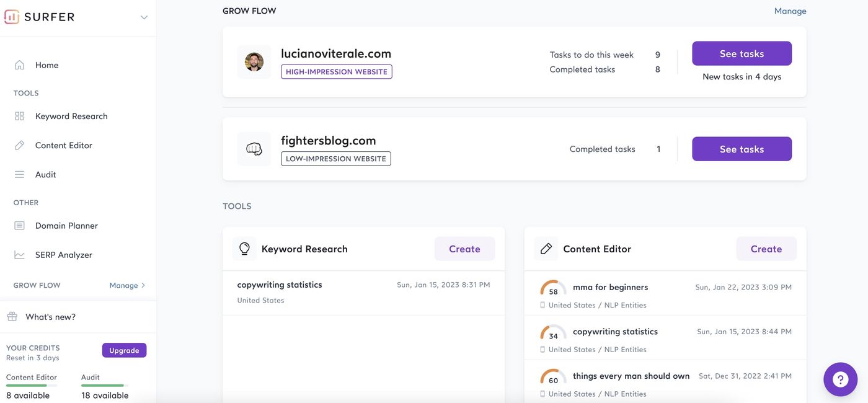Click Content Editor credits progress bar
This screenshot has height=403, width=868.
pyautogui.click(x=32, y=386)
